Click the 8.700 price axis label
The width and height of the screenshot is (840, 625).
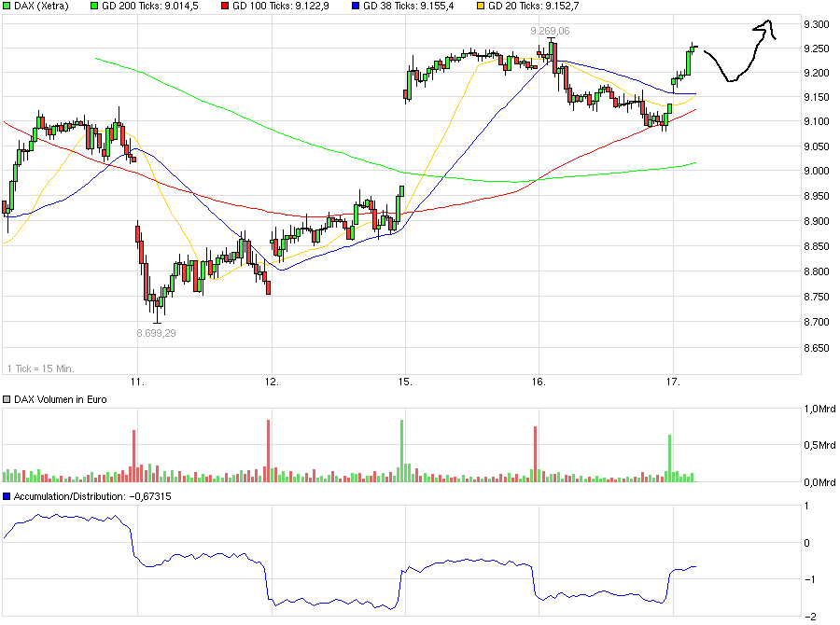coord(817,322)
